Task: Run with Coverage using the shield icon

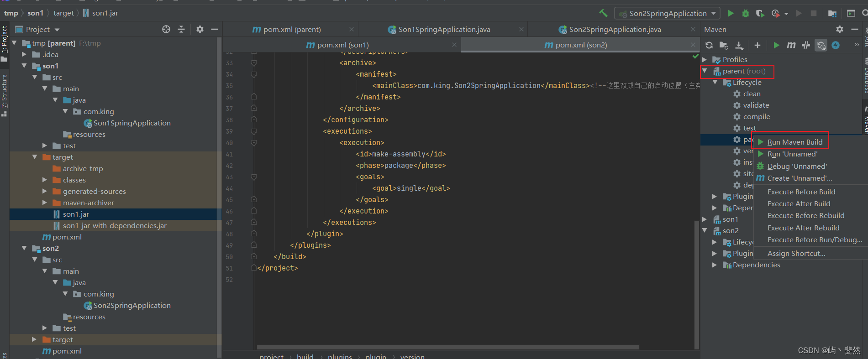Action: click(x=760, y=13)
